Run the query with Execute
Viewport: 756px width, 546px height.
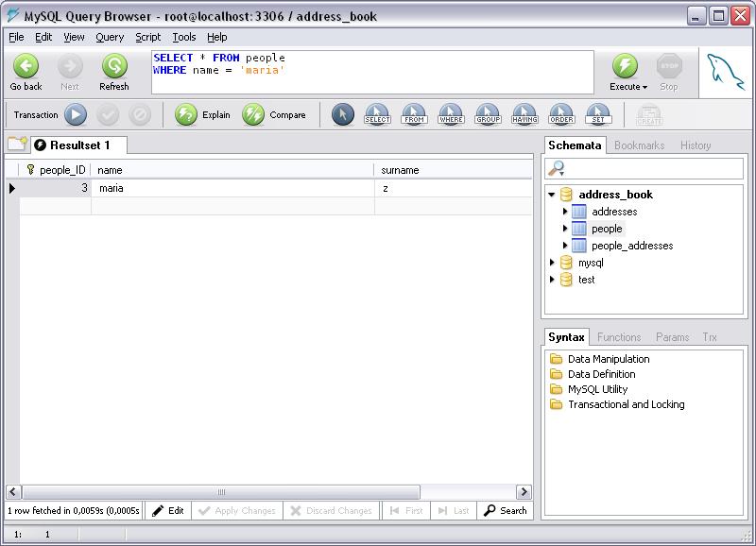tap(625, 66)
